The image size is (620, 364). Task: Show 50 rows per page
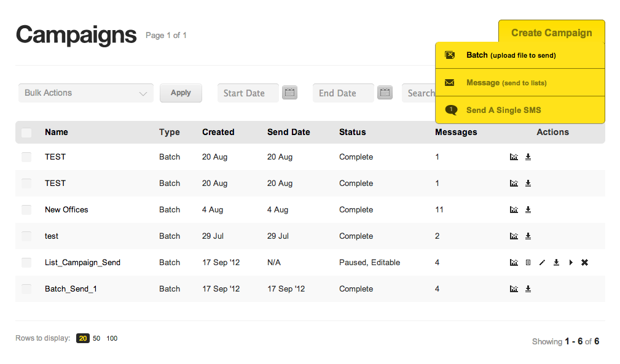[96, 338]
